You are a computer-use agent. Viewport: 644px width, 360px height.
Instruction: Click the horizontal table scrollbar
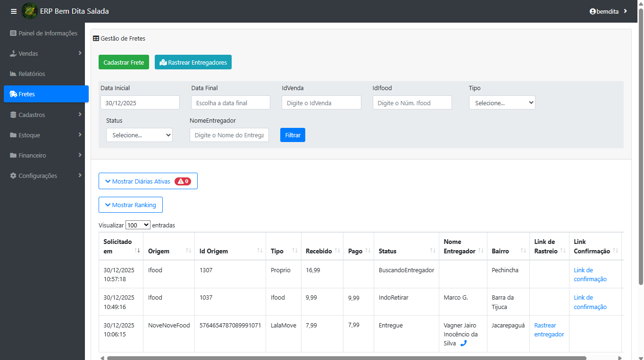[346, 358]
